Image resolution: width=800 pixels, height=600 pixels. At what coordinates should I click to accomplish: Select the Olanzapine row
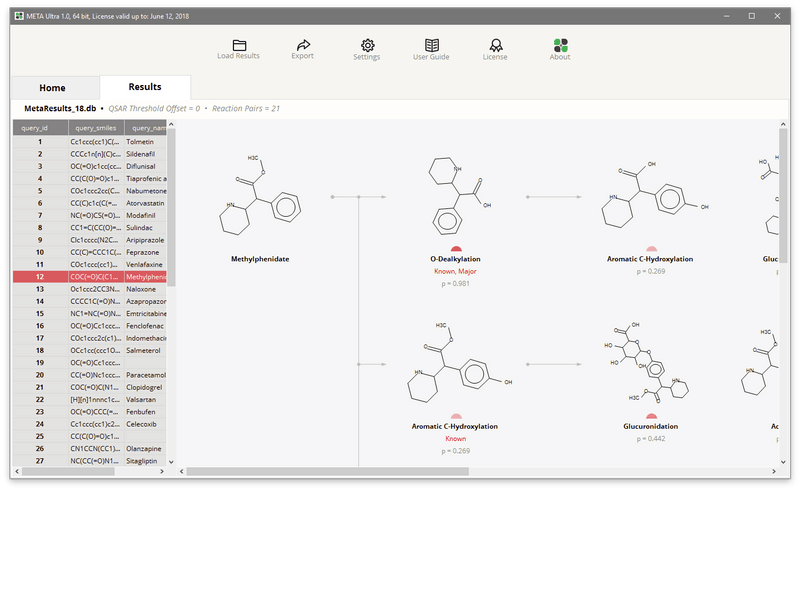coord(90,448)
